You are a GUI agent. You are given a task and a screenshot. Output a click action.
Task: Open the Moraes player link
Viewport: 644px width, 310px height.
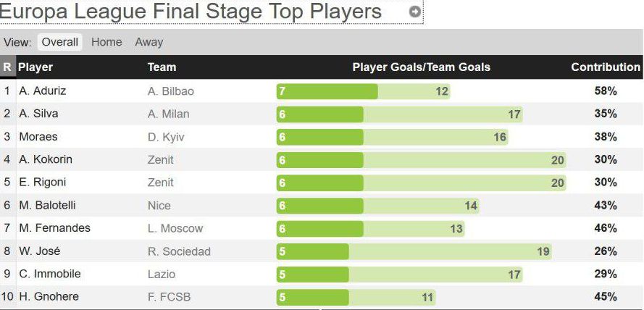click(x=38, y=137)
